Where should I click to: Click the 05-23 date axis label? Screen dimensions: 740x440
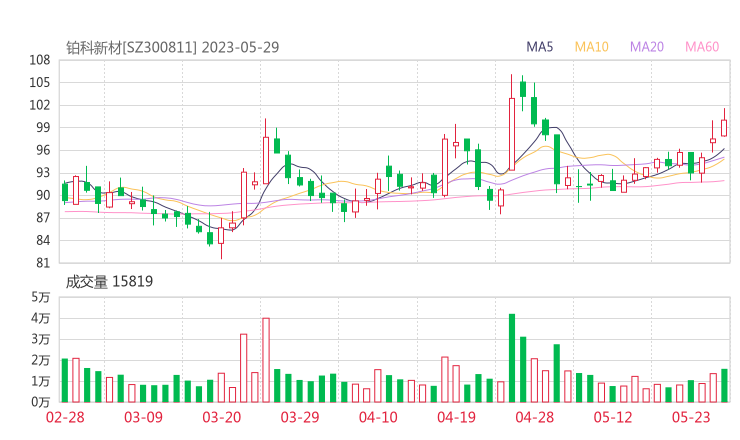[x=691, y=417]
